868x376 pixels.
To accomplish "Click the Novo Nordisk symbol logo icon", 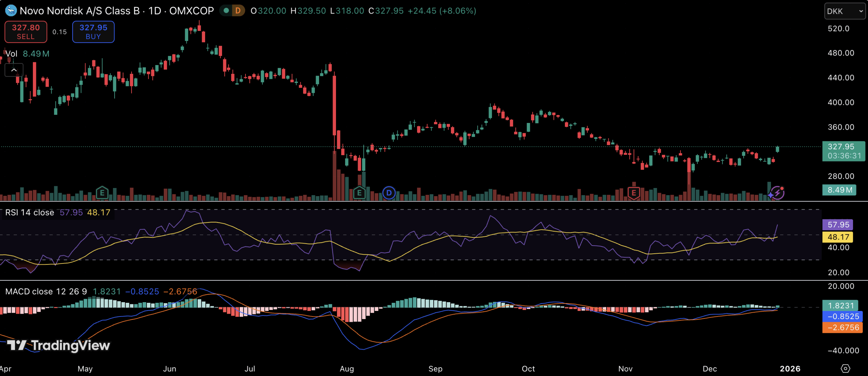I will pyautogui.click(x=11, y=11).
